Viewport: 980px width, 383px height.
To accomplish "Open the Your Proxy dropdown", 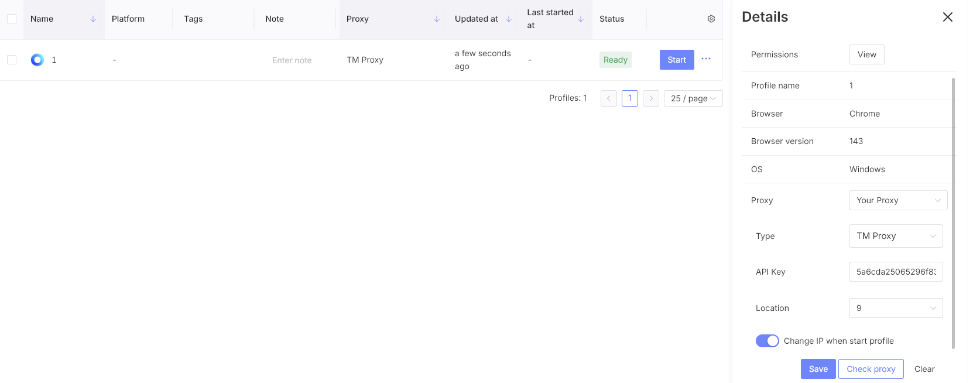I will (897, 200).
